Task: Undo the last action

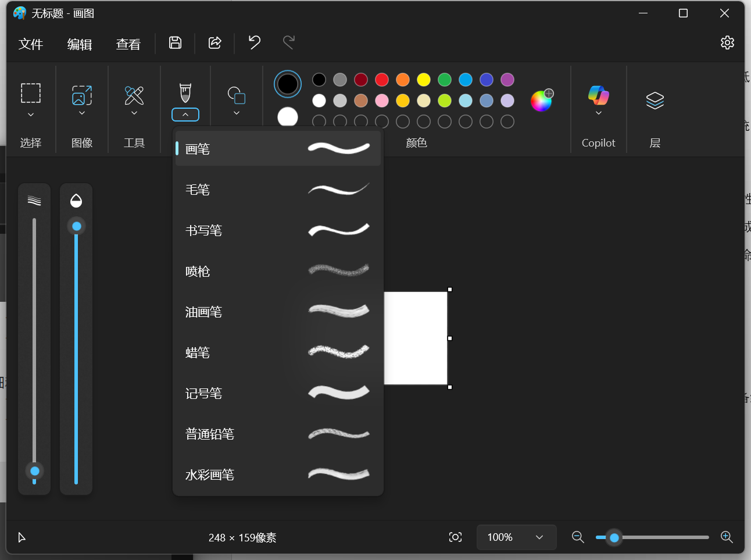Action: [x=254, y=42]
